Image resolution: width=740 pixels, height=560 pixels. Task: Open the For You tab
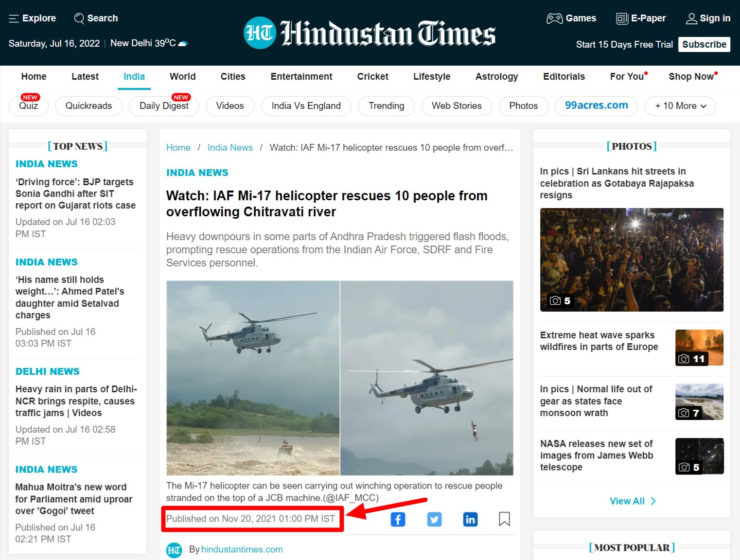coord(627,76)
